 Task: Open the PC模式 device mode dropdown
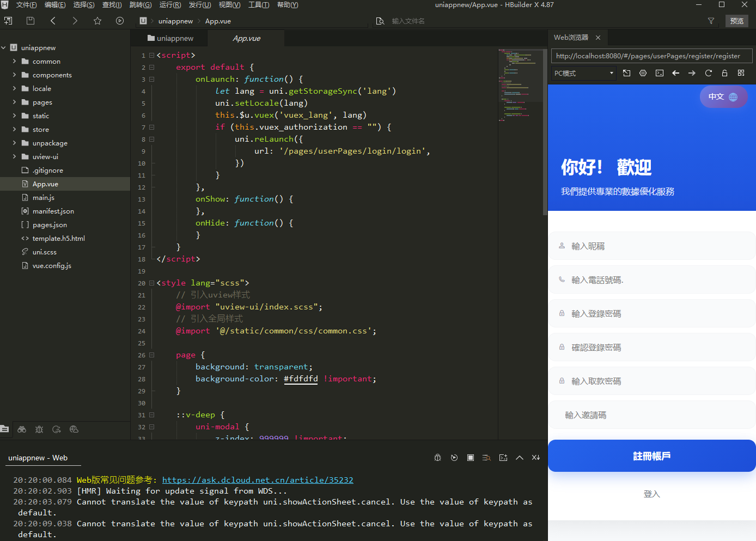coord(583,73)
